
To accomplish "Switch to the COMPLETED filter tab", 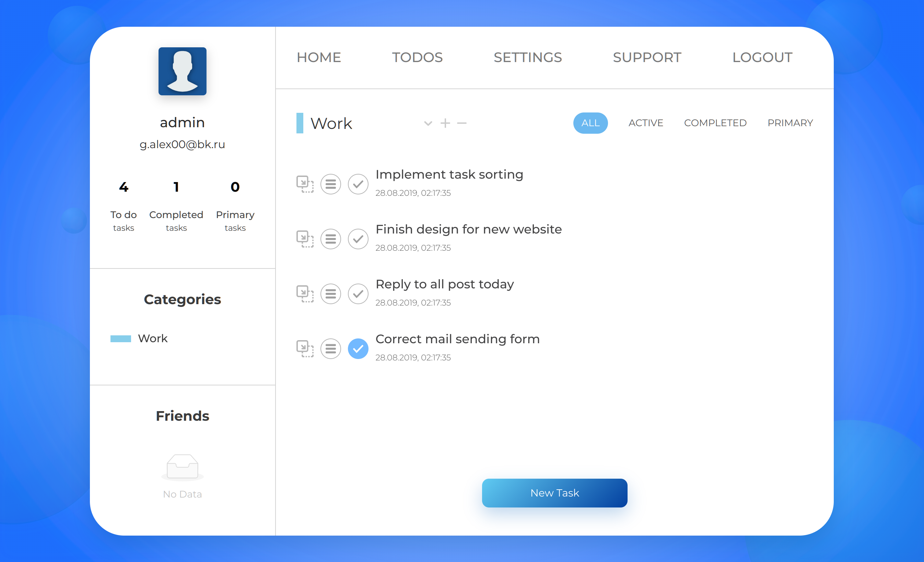I will click(x=715, y=123).
